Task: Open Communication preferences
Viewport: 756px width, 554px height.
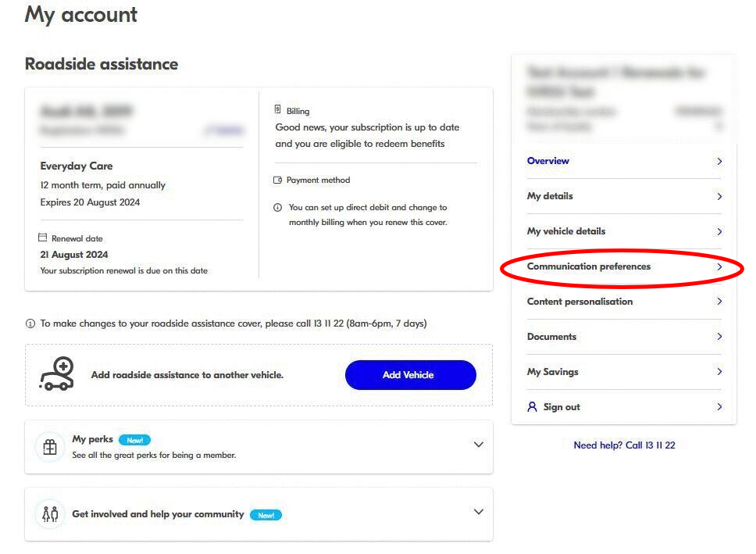Action: pyautogui.click(x=589, y=266)
